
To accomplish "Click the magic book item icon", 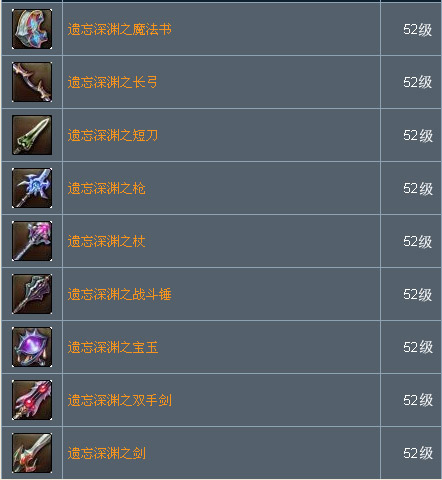I will 32,29.
